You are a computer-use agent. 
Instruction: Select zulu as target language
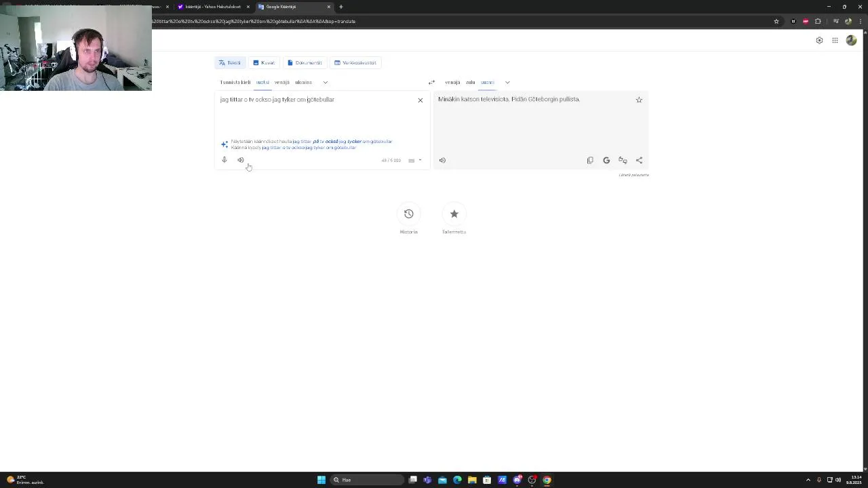coord(470,83)
